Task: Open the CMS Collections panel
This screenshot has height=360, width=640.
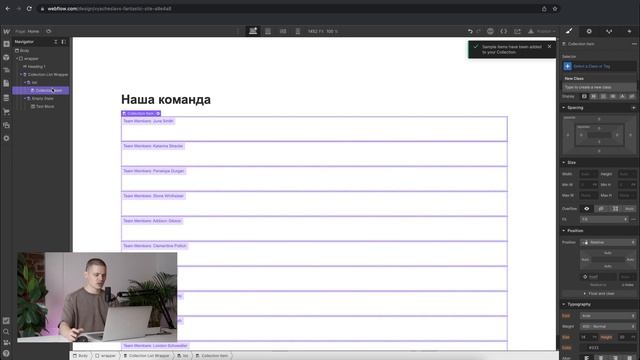Action: point(6,98)
